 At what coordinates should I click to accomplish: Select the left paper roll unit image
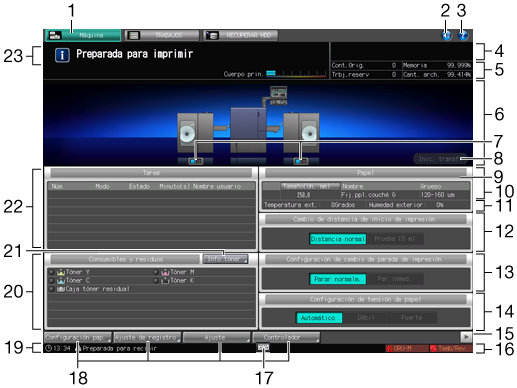(195, 133)
